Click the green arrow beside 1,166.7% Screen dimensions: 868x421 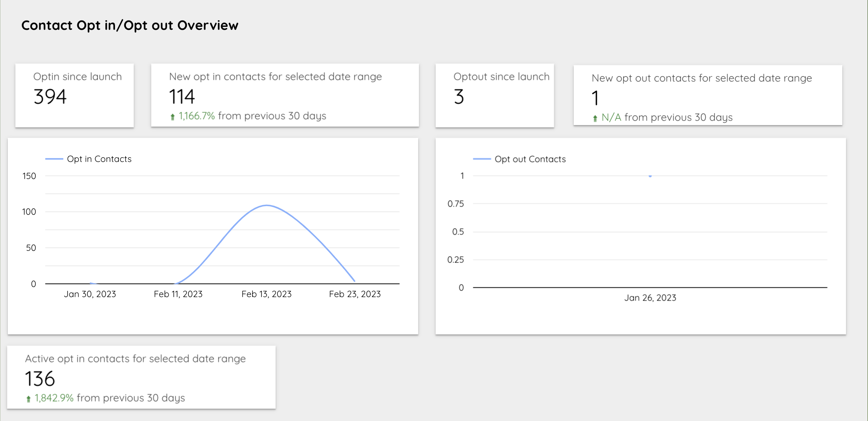pyautogui.click(x=173, y=117)
